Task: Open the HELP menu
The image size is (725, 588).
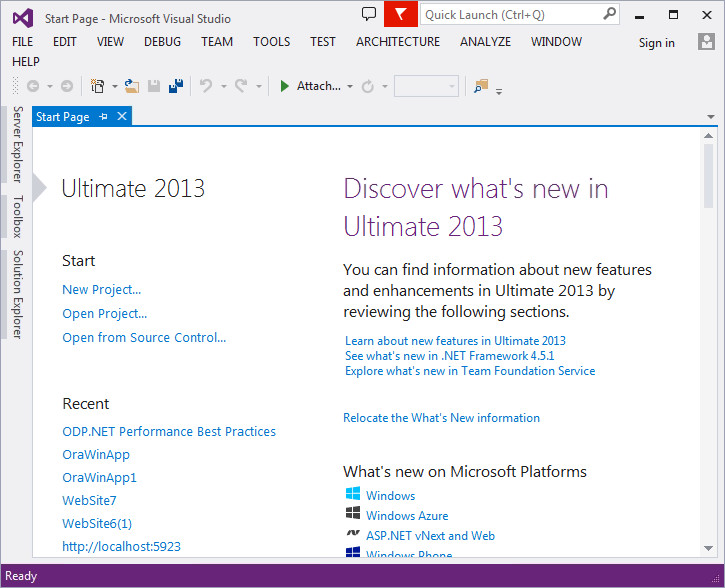Action: coord(26,61)
